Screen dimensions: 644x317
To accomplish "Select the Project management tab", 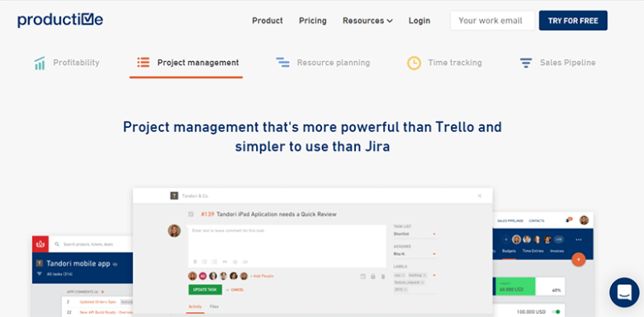I will click(x=187, y=63).
